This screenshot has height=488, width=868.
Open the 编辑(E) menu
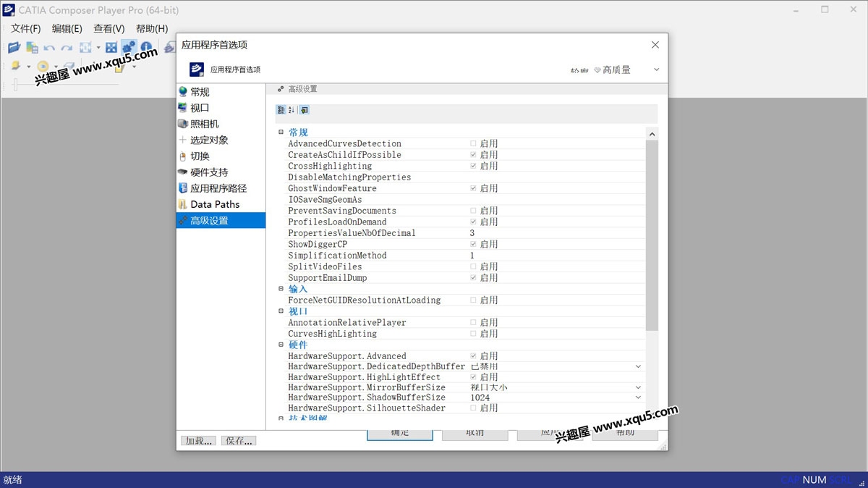click(67, 28)
